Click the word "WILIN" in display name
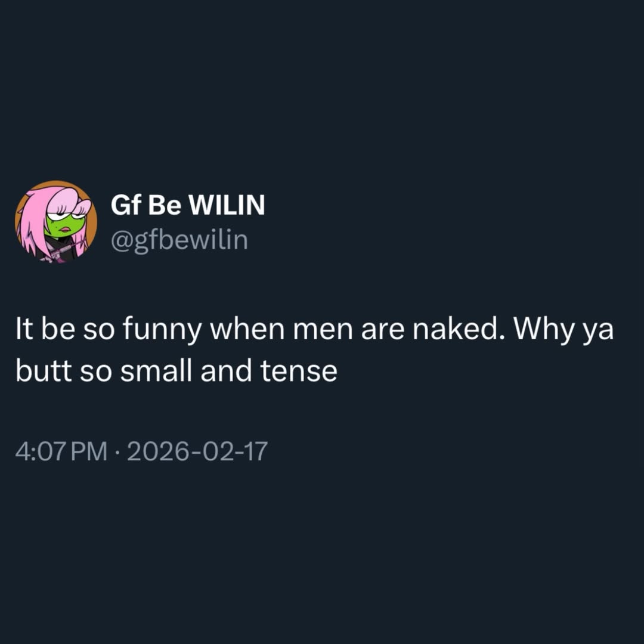The width and height of the screenshot is (644, 644). [x=227, y=205]
